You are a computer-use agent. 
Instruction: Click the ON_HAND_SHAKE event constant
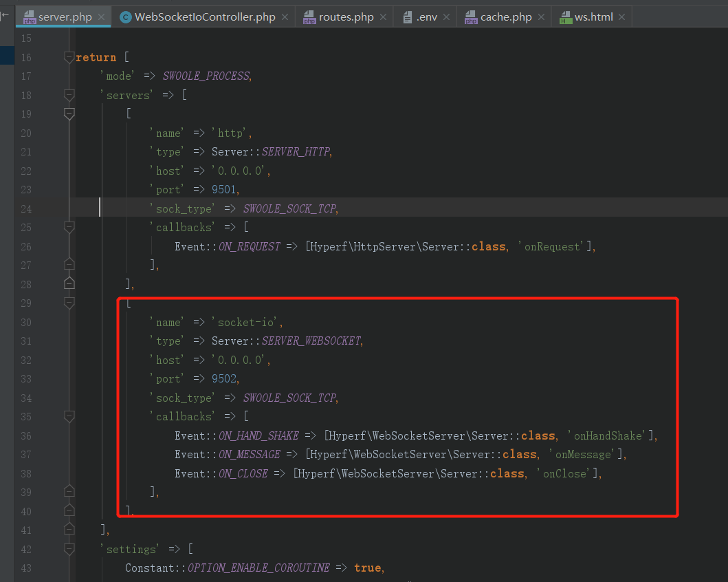click(x=258, y=435)
